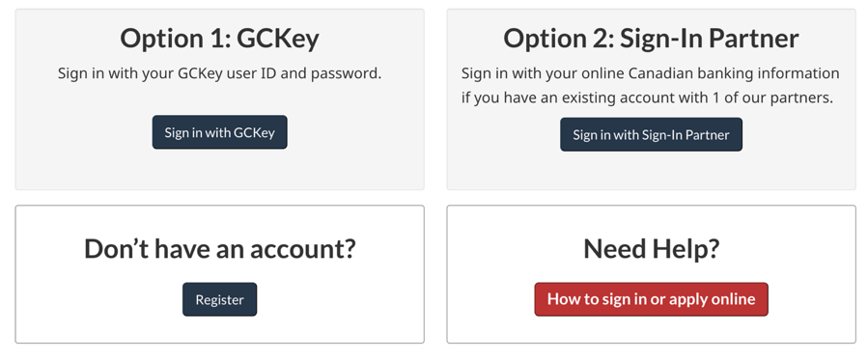The height and width of the screenshot is (362, 868).
Task: Click the Need Help? heading
Action: tap(651, 248)
